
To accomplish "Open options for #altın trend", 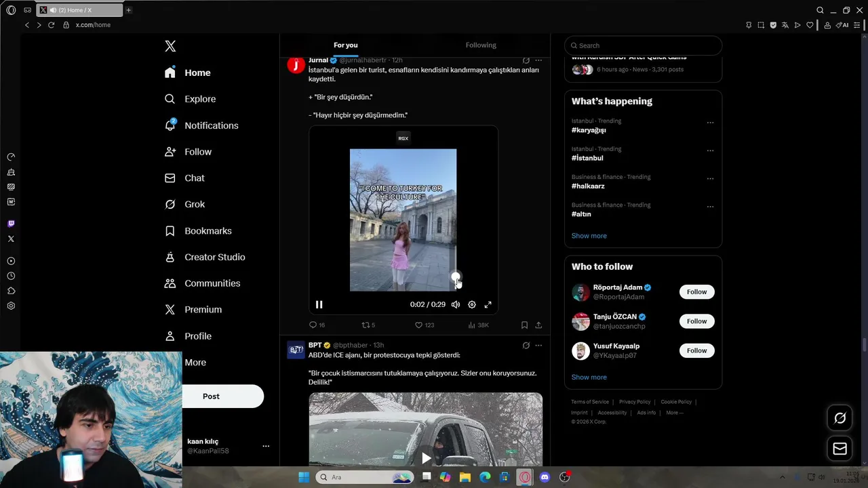I will tap(710, 207).
